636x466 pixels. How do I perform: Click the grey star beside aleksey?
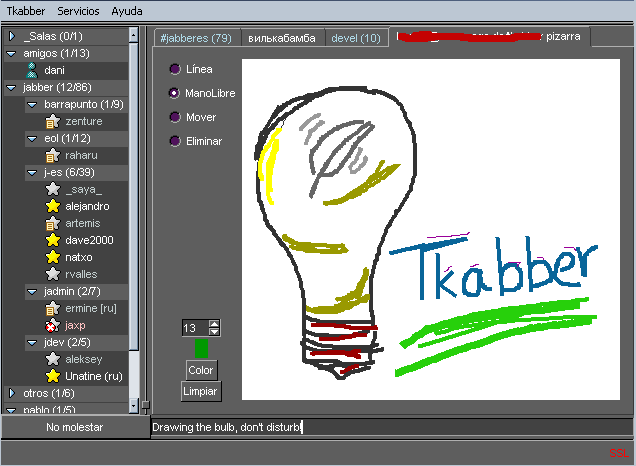click(53, 359)
